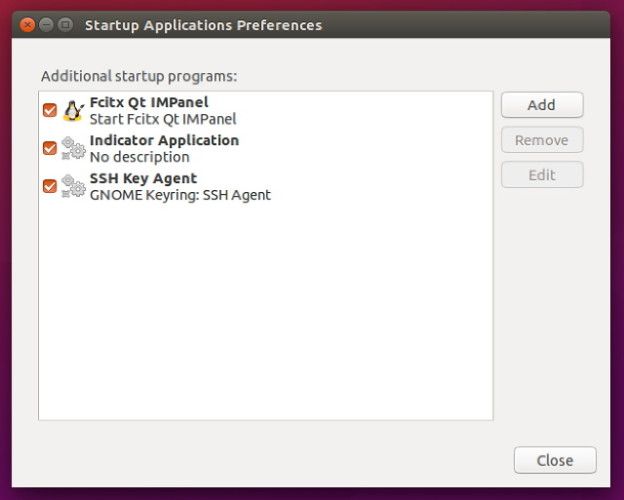This screenshot has height=500, width=624.
Task: Click the Add button
Action: coord(542,105)
